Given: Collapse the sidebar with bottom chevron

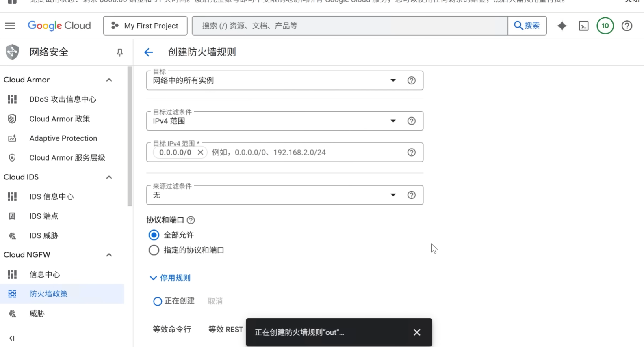Looking at the screenshot, I should 12,338.
